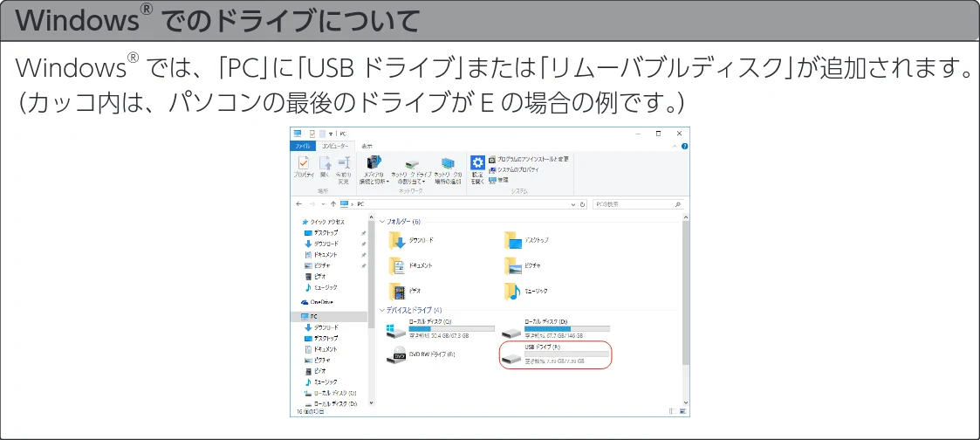
Task: Select the ドキュメント folder in main pane
Action: 411,265
